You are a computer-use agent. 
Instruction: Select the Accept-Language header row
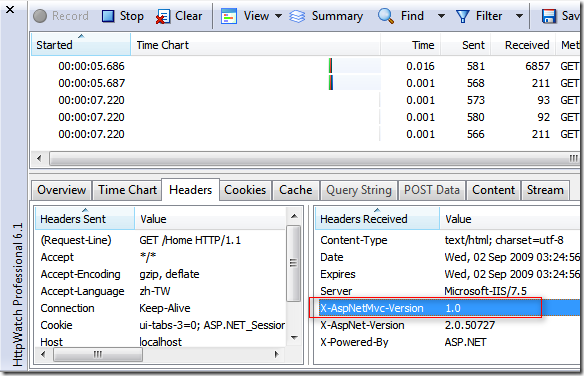[x=161, y=291]
